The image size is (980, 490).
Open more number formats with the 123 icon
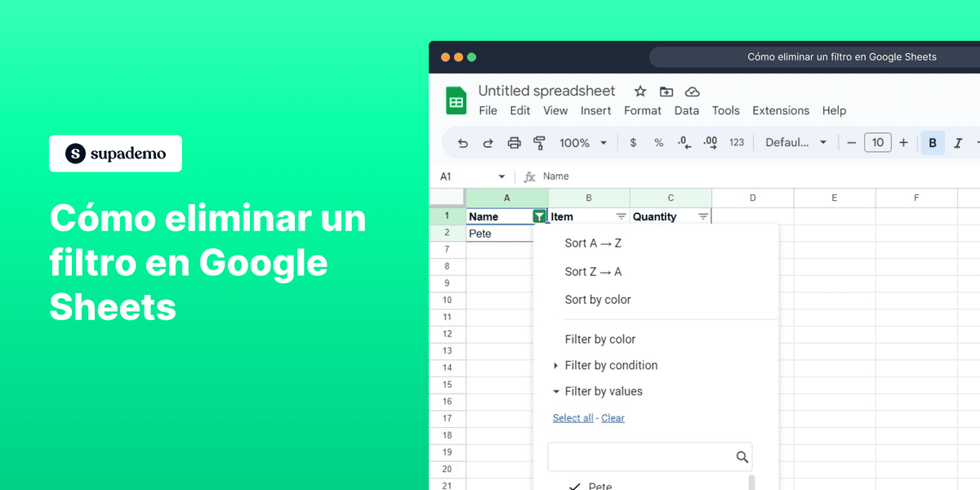click(x=736, y=142)
